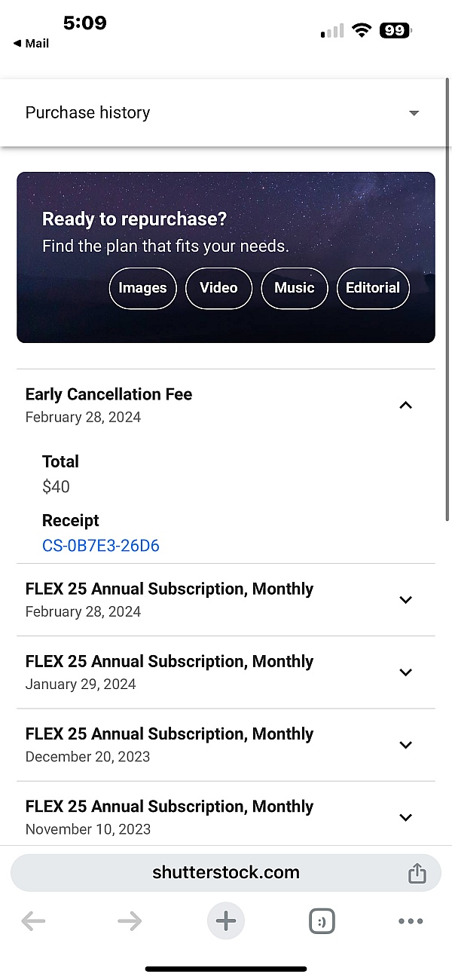Collapse the Early Cancellation Fee entry

point(405,406)
